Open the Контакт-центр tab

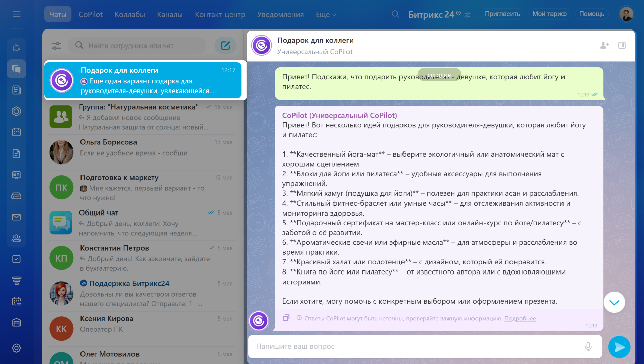220,15
